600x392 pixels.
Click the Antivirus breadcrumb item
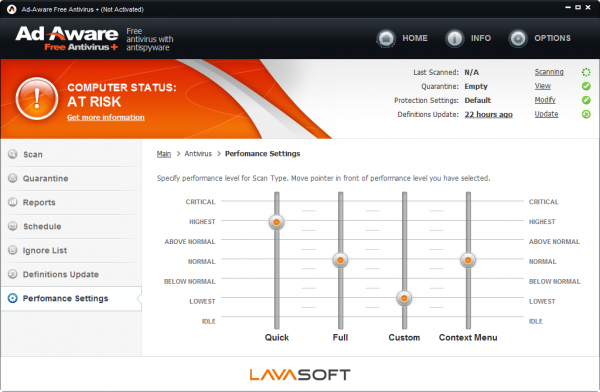pos(198,154)
